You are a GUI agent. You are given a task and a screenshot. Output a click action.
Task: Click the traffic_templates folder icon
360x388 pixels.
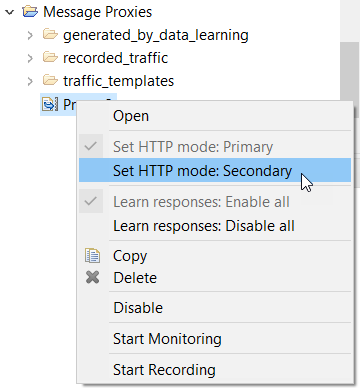click(x=50, y=80)
